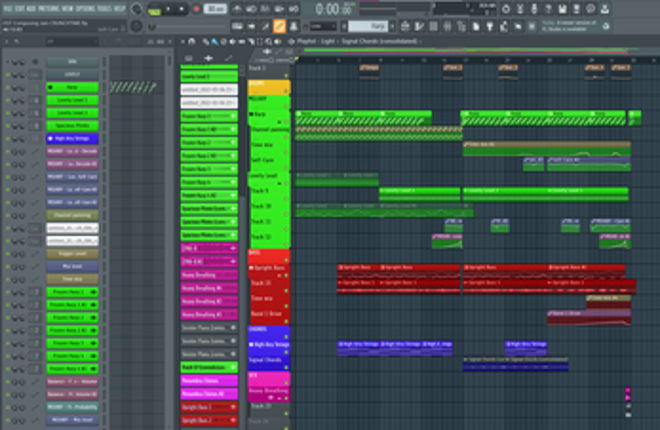Image resolution: width=660 pixels, height=430 pixels.
Task: Click the microphone one-click recording icon
Action: (x=534, y=9)
